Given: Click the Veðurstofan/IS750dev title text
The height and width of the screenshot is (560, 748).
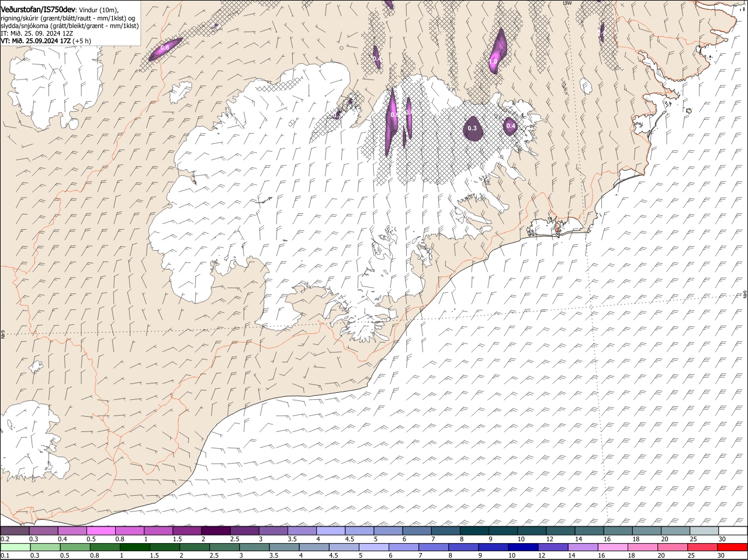Looking at the screenshot, I should point(38,9).
